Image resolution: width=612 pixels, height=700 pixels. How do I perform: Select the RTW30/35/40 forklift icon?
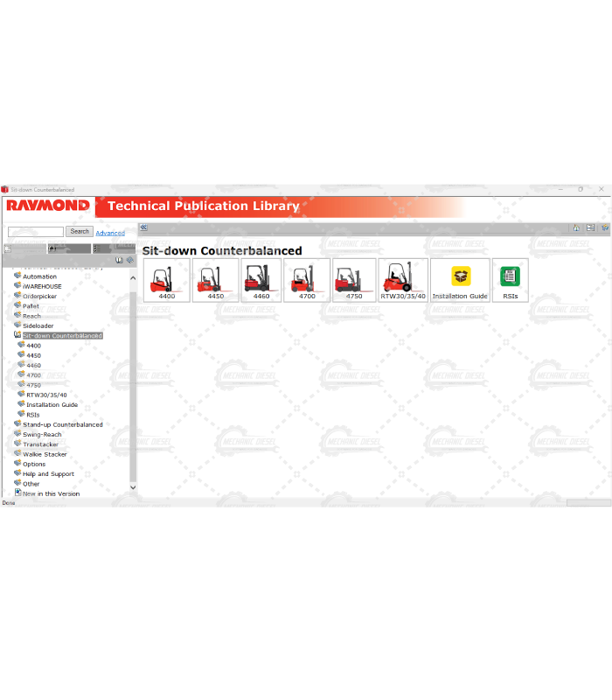point(402,278)
